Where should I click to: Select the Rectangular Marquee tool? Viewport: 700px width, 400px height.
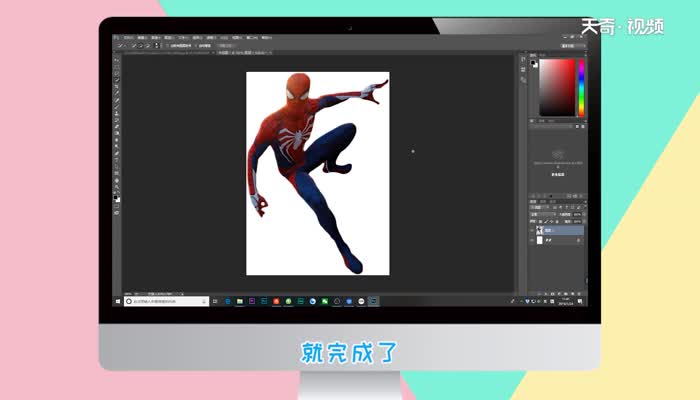tap(117, 67)
